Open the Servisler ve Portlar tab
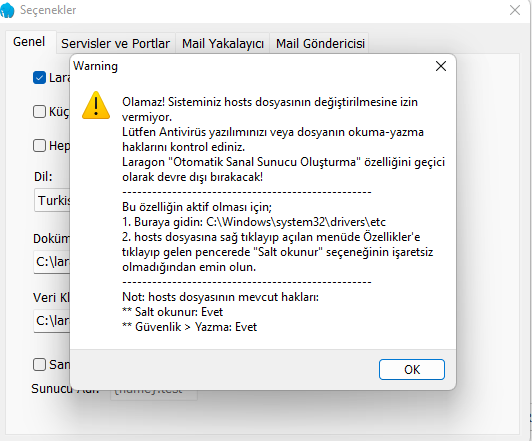Screen dimensions: 532x441 [115, 43]
